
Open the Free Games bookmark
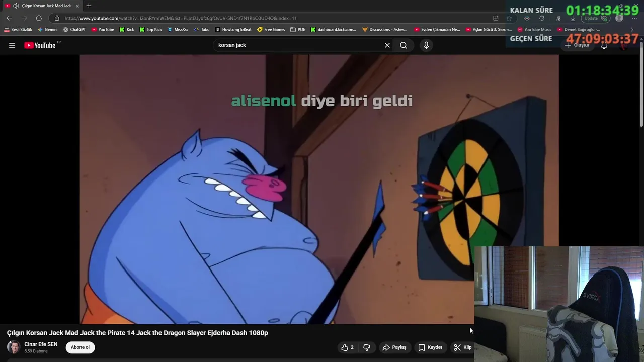coord(271,30)
